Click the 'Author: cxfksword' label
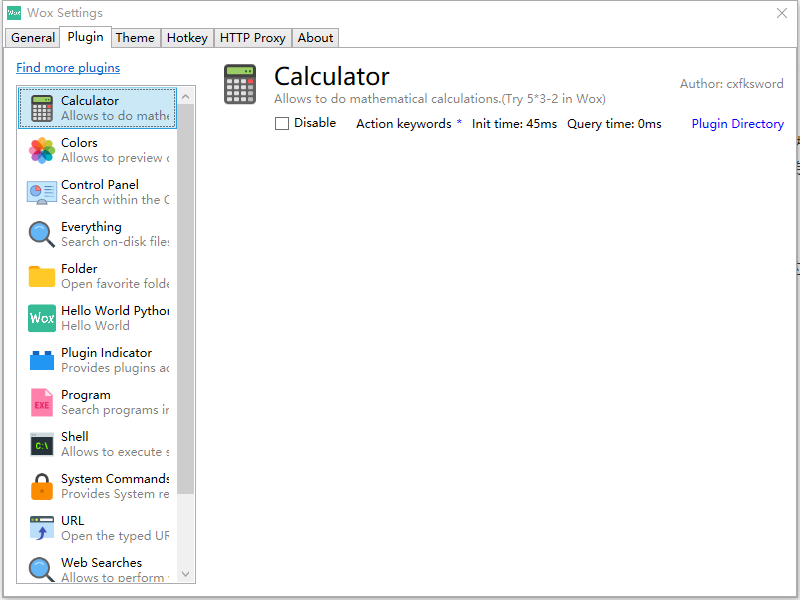Image resolution: width=800 pixels, height=600 pixels. [732, 84]
